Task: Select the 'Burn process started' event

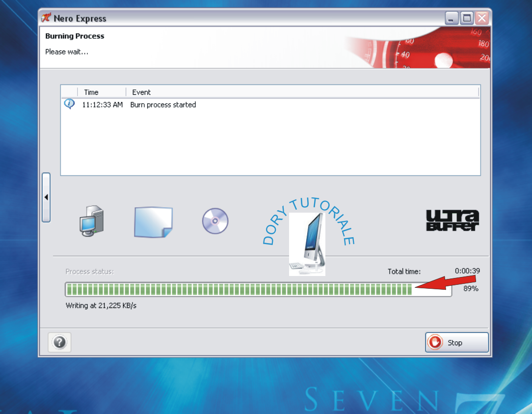Action: coord(163,105)
